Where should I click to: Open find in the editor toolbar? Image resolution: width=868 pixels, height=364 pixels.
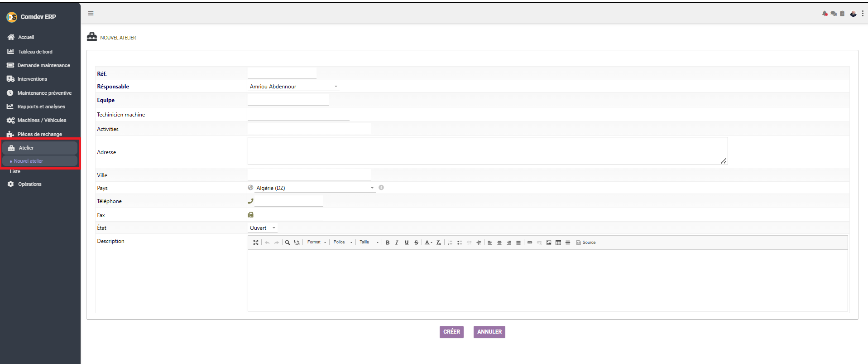tap(287, 243)
